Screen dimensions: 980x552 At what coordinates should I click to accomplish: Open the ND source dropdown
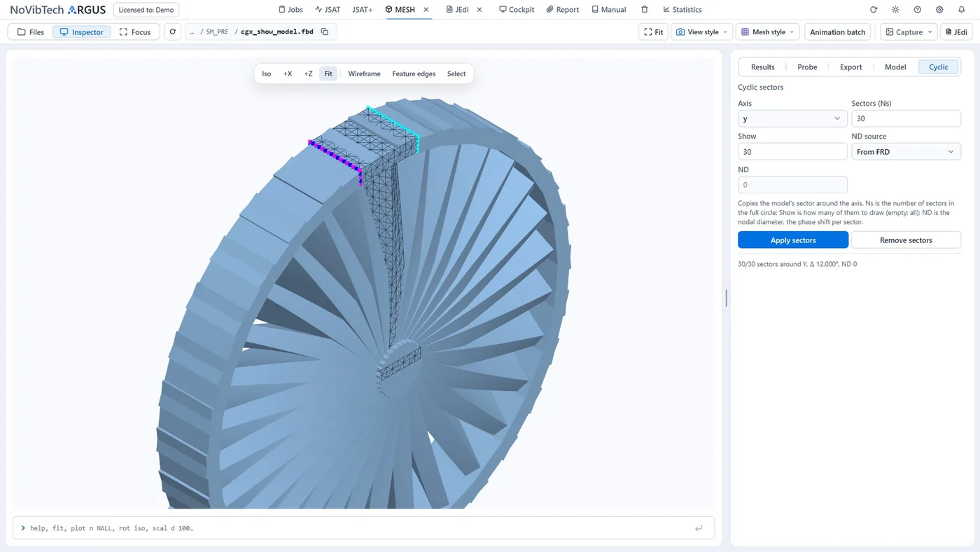click(x=906, y=151)
